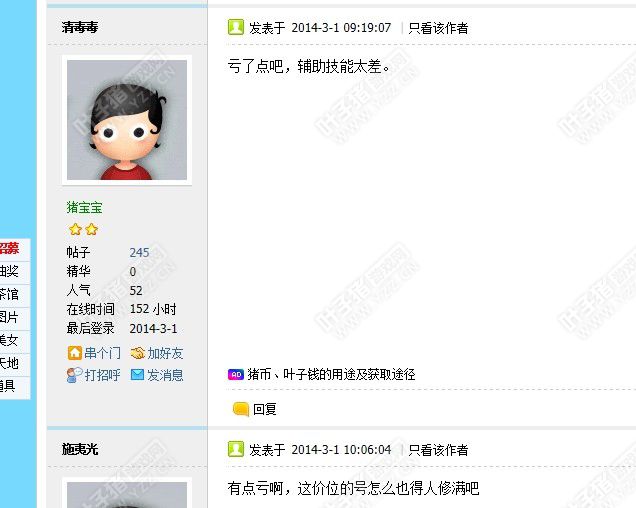Select the 茶馆 sidebar item
Viewport: 636px width, 508px height.
9,294
